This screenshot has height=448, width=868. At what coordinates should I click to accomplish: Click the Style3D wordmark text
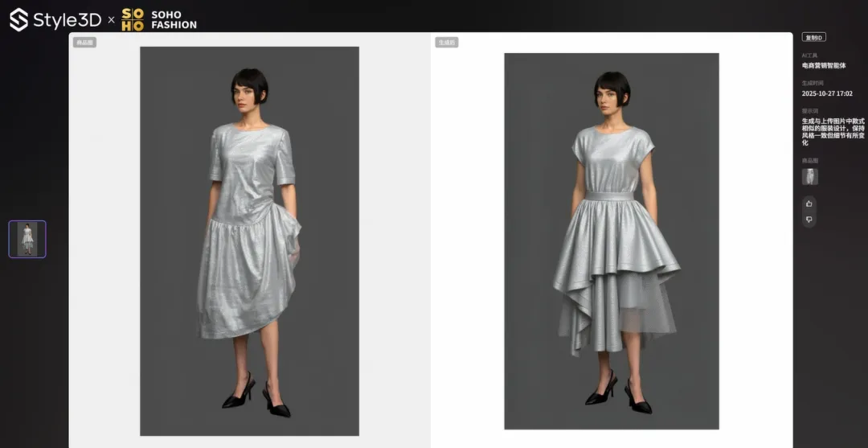click(x=68, y=20)
